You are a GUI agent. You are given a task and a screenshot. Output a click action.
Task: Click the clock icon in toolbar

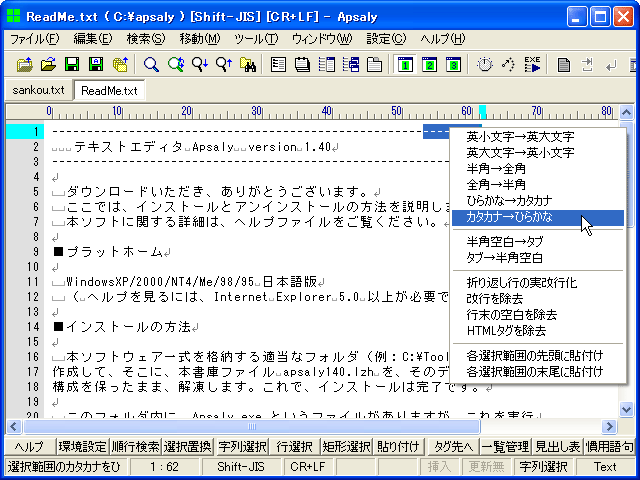coord(483,65)
